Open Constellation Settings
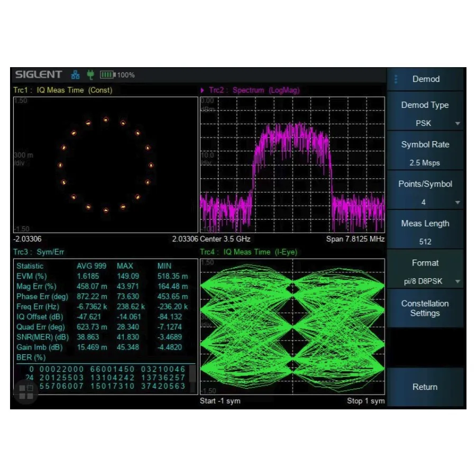 tap(425, 308)
